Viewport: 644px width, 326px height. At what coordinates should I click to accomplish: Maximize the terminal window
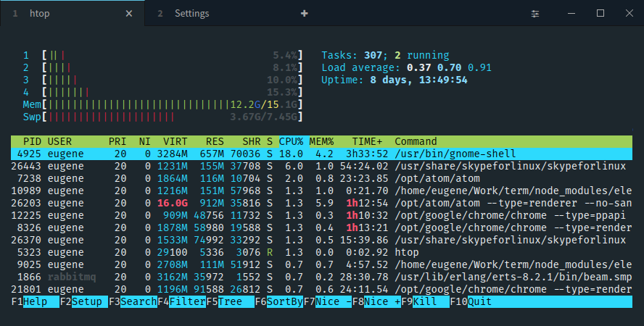(600, 14)
